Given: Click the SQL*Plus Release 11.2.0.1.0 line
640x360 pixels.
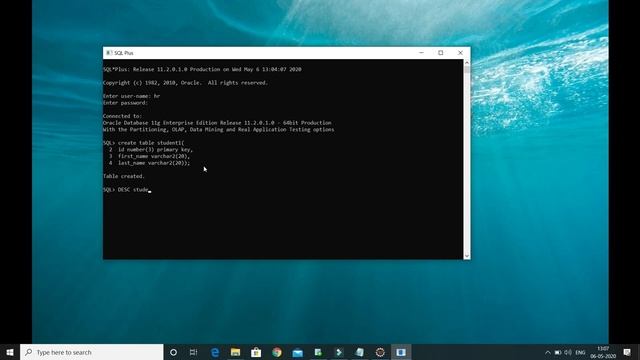Looking at the screenshot, I should pos(202,69).
